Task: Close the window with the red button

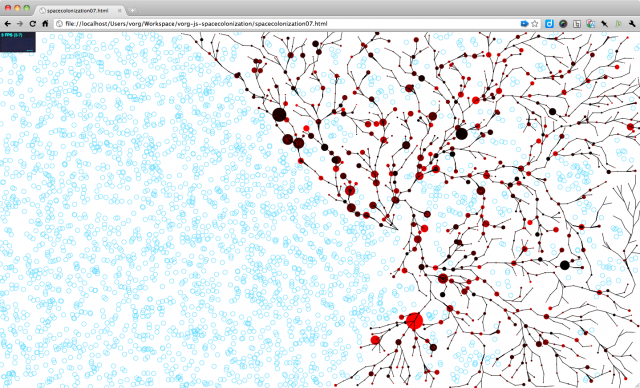Action: [x=8, y=8]
